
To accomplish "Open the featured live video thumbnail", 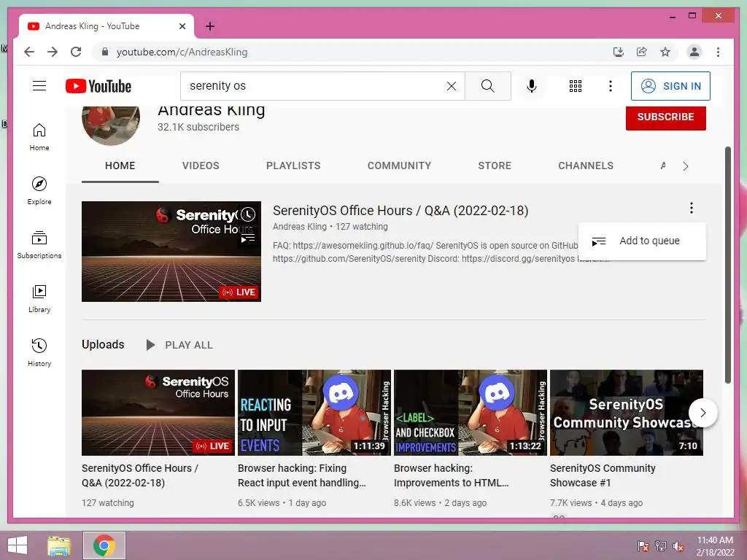I will 171,252.
